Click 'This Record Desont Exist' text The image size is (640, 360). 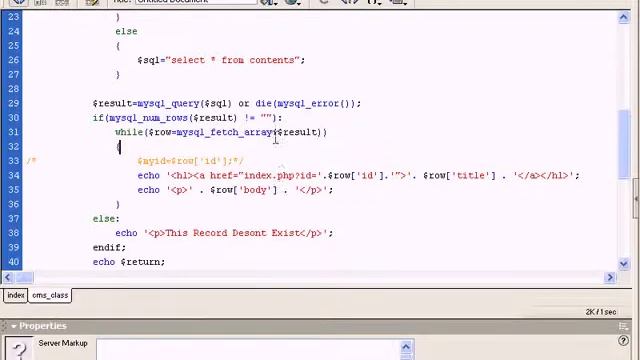click(x=233, y=233)
